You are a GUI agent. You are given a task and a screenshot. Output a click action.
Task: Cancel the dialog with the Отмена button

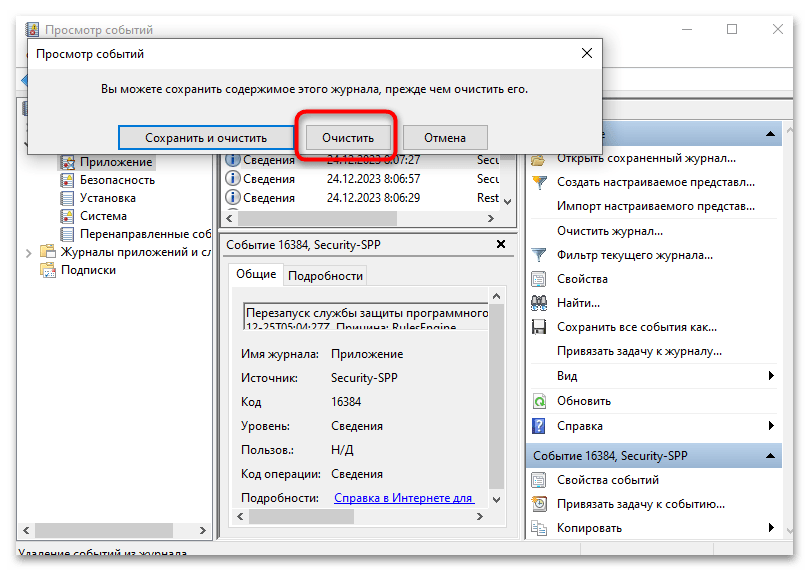click(445, 138)
